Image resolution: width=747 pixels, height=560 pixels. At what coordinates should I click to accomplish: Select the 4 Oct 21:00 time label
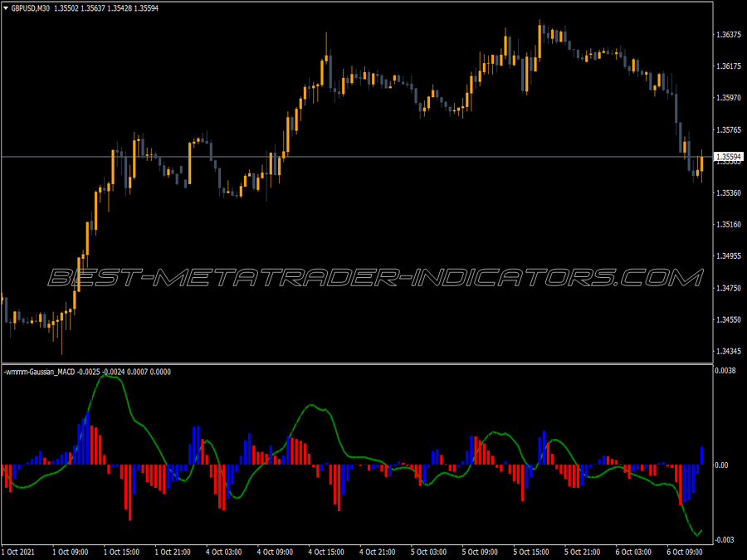coord(378,552)
